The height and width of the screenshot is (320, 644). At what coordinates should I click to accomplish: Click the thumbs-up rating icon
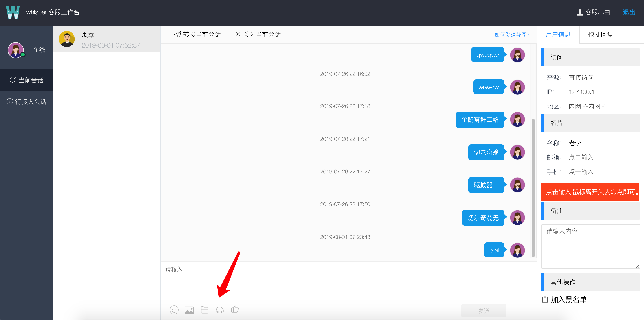click(235, 309)
